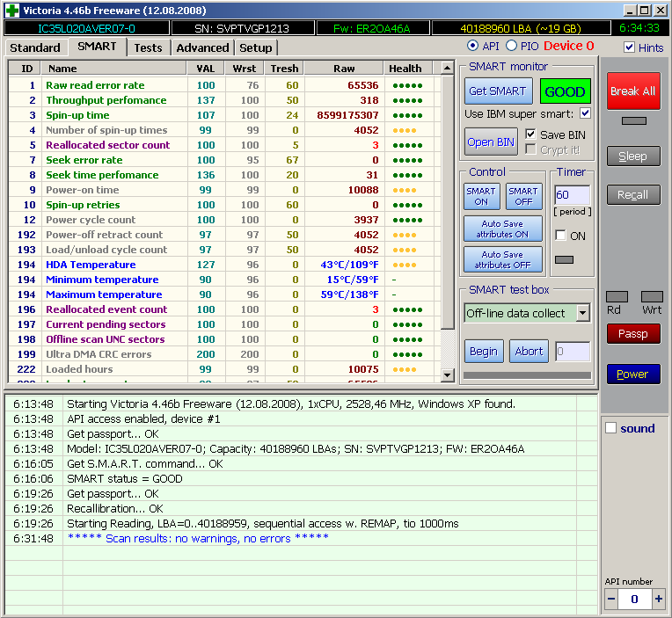Click the SMART table scroll-up arrow
This screenshot has height=618, width=672.
click(x=447, y=68)
